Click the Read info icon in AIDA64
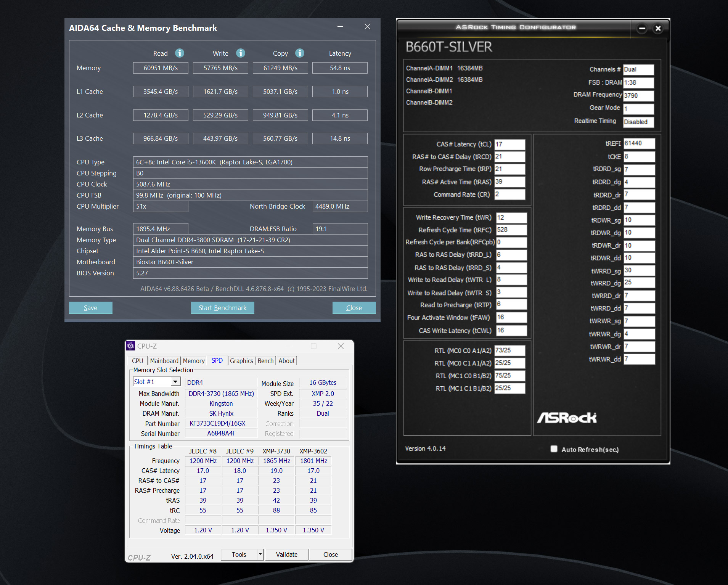The height and width of the screenshot is (585, 728). click(x=180, y=53)
